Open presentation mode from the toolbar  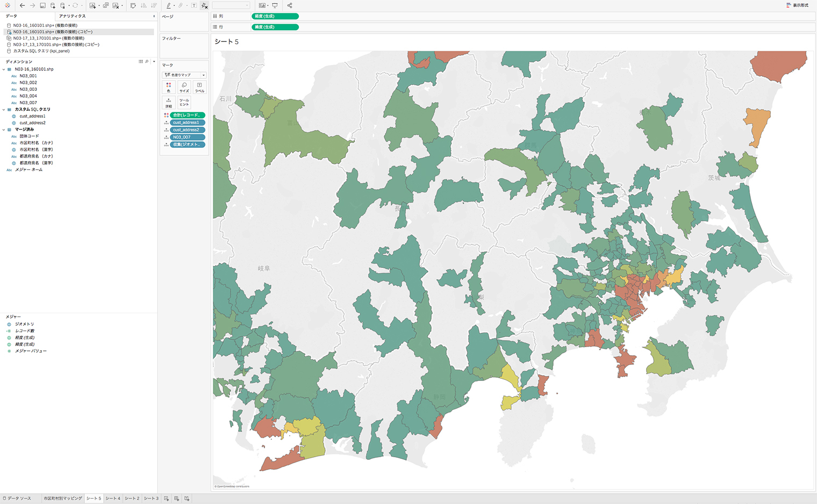(275, 5)
